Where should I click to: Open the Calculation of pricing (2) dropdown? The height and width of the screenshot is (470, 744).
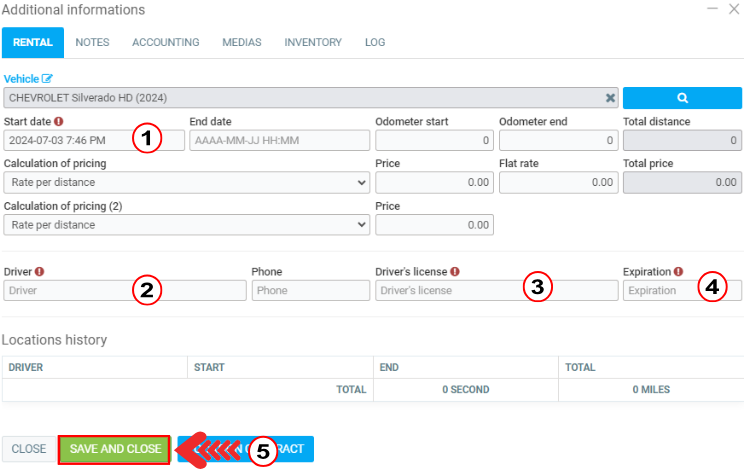click(186, 225)
